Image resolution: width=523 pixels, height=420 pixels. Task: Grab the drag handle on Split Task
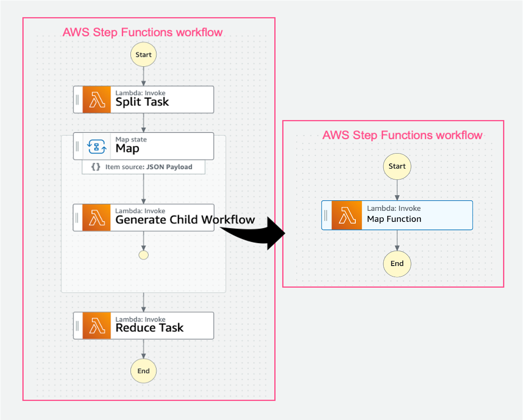(x=77, y=100)
